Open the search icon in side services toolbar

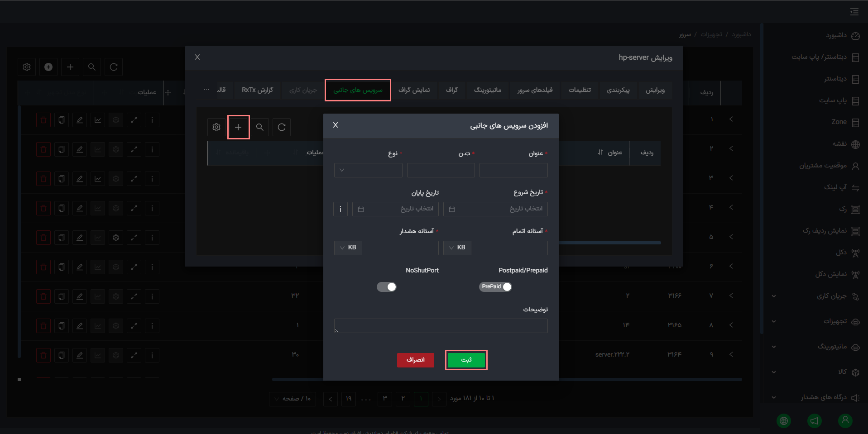coord(260,127)
